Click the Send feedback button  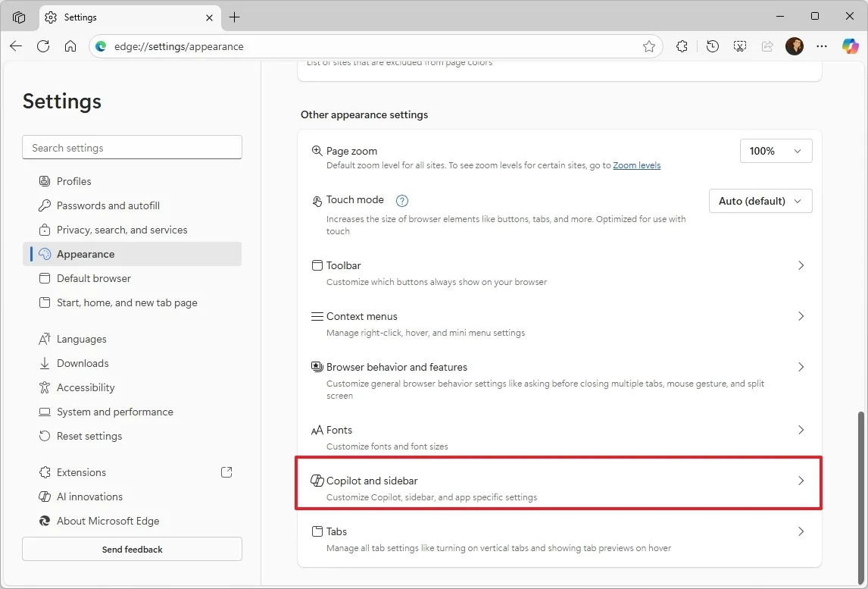[x=132, y=549]
